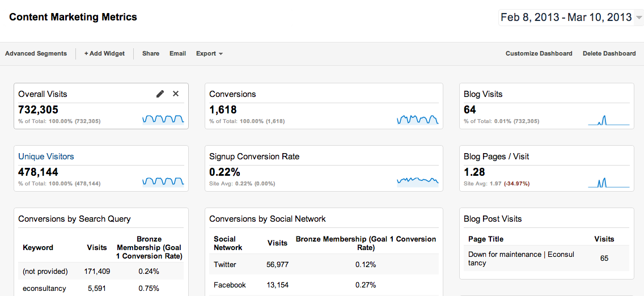Click the Unique Visitors sparkline chart
This screenshot has height=296, width=644.
click(163, 181)
